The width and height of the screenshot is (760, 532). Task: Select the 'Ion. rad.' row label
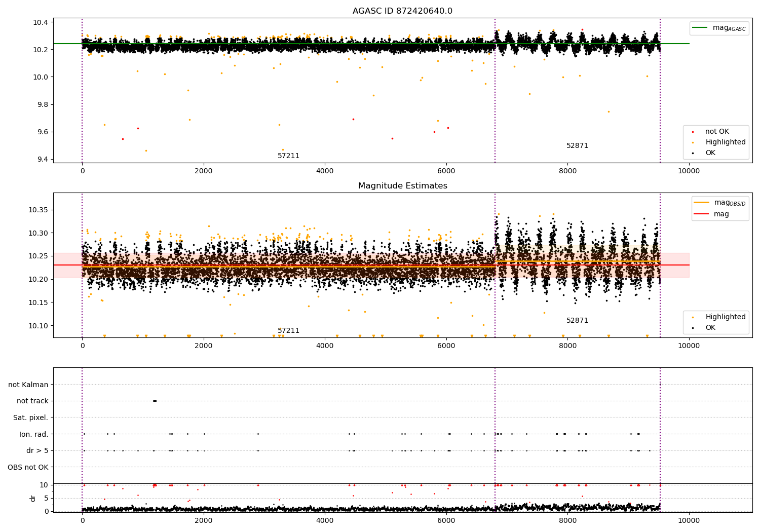pyautogui.click(x=34, y=434)
